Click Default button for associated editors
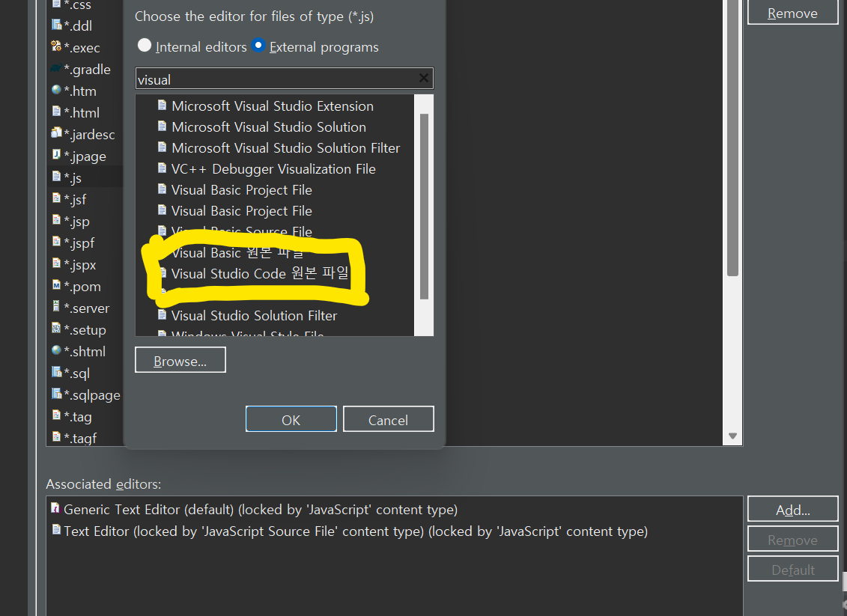Viewport: 847px width, 616px height. pos(792,570)
